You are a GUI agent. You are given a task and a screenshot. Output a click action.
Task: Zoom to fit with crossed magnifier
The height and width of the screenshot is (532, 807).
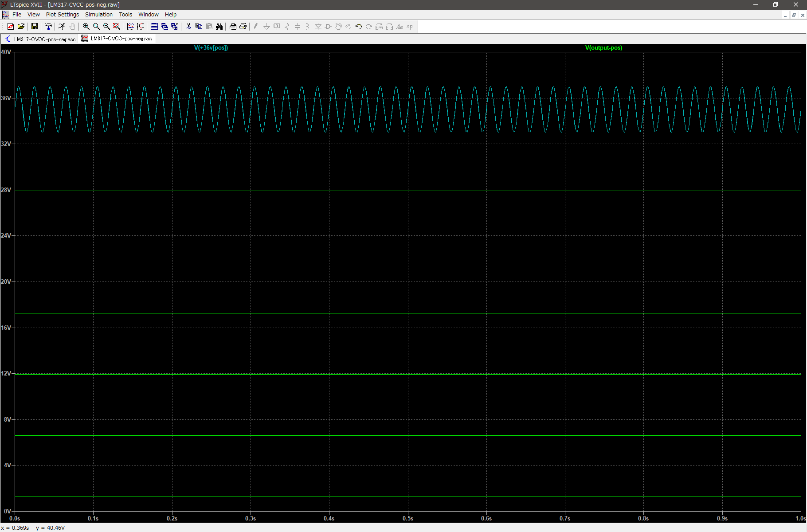click(x=117, y=27)
